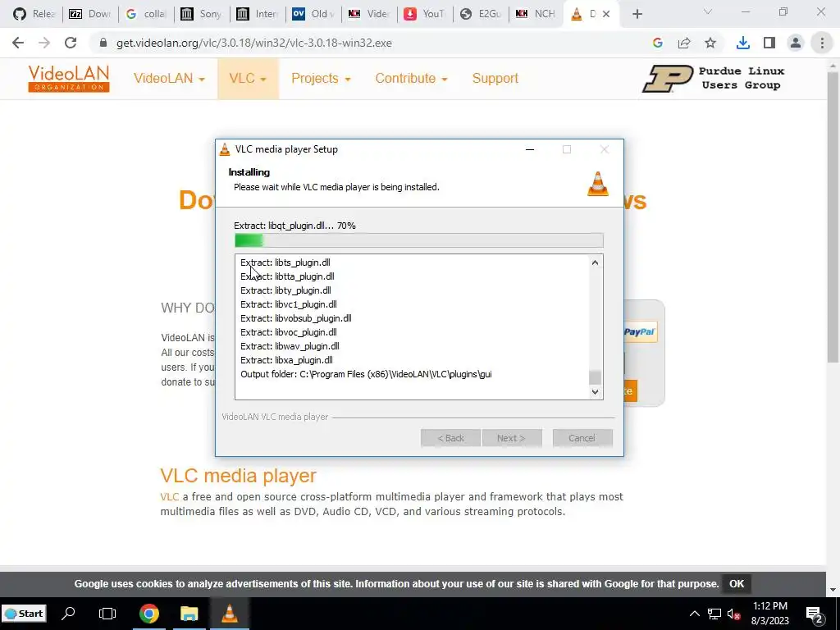Open a new tab with plus button

[x=637, y=14]
